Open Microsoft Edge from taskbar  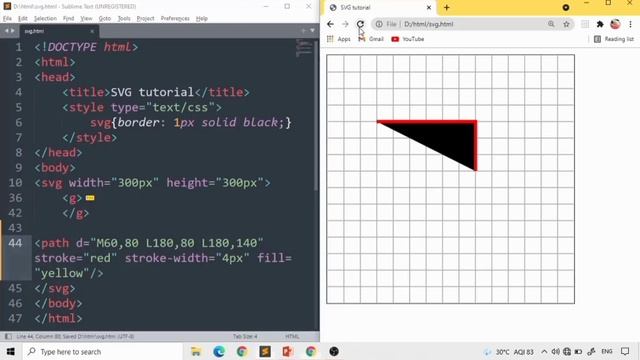point(219,351)
